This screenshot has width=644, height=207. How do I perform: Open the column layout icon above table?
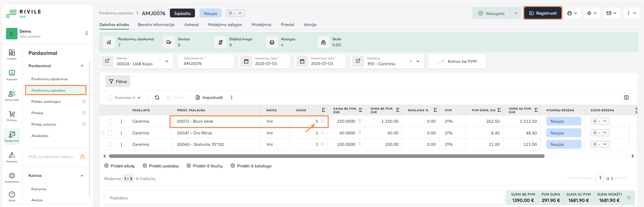pyautogui.click(x=626, y=98)
